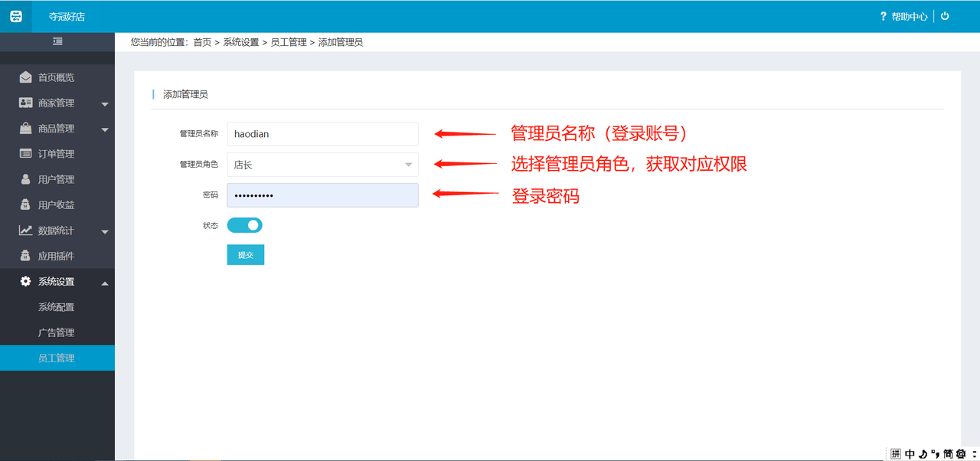Expand the 商家管理 submenu arrow
The width and height of the screenshot is (980, 461).
pyautogui.click(x=105, y=104)
